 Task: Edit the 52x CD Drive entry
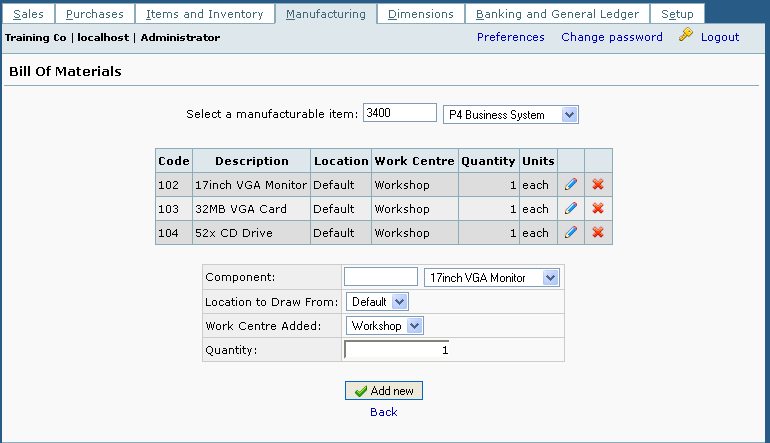point(570,233)
